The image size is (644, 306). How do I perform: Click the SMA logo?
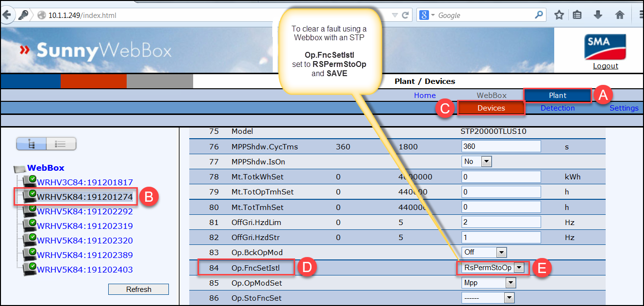[x=605, y=47]
